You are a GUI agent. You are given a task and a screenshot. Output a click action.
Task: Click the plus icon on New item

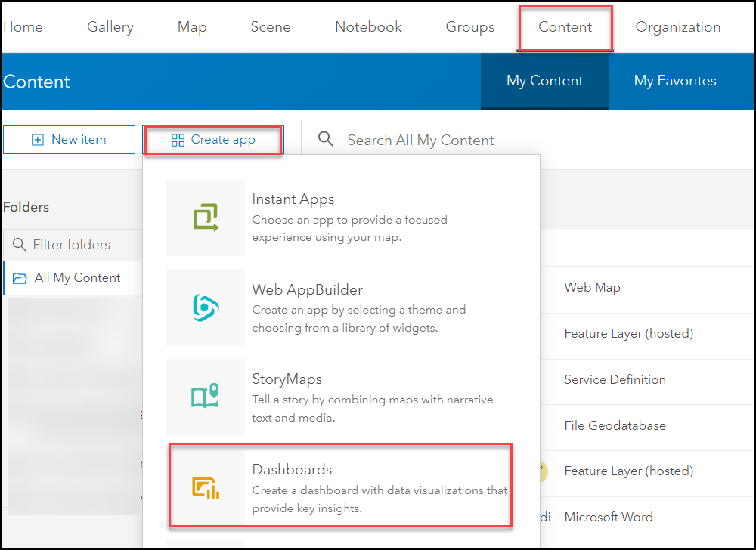(x=37, y=140)
